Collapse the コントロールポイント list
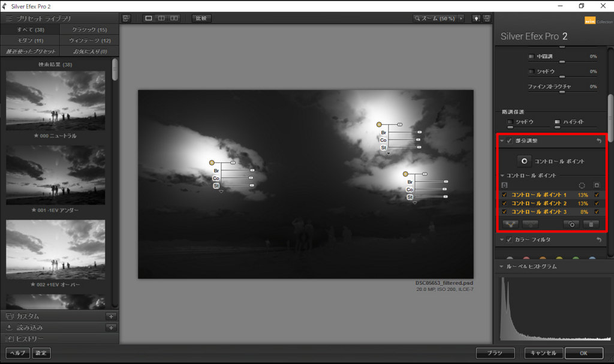 [502, 176]
